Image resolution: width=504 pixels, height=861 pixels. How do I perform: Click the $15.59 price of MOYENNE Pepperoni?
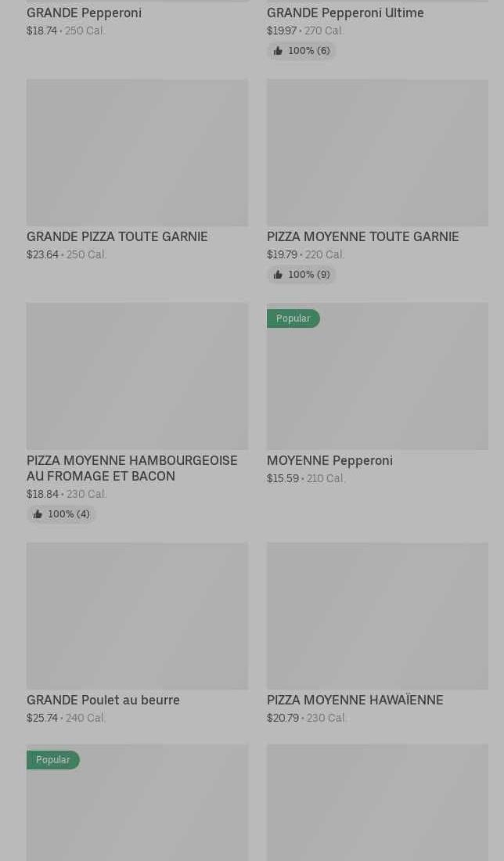(x=283, y=478)
